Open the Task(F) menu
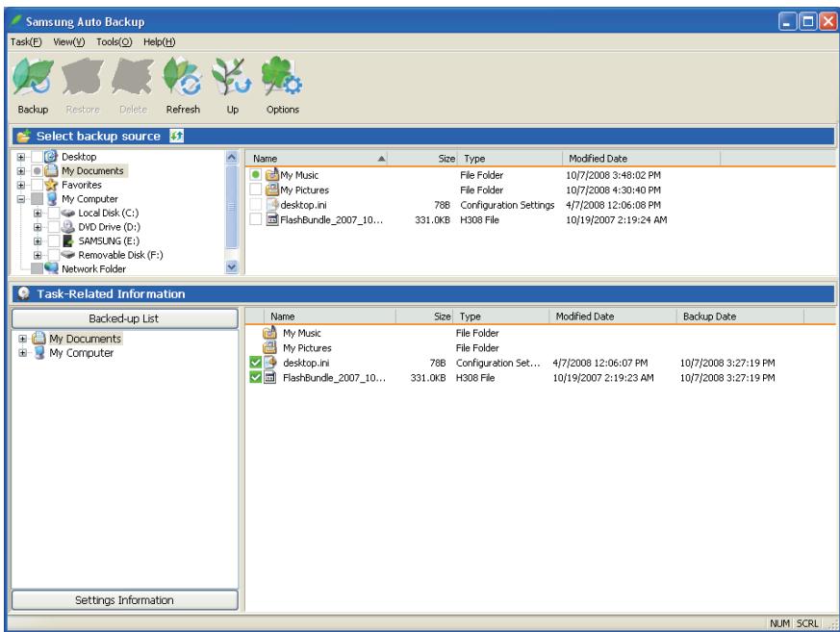 (x=26, y=41)
